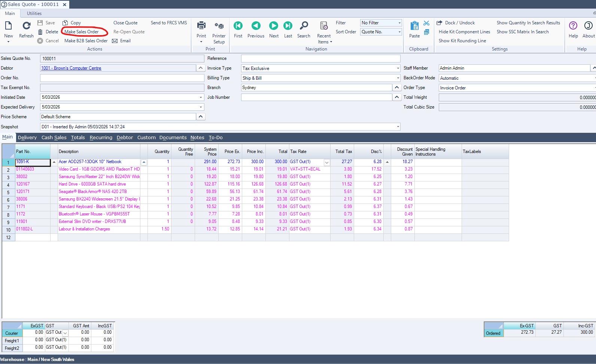596x364 pixels.
Task: Open the Delivery tab
Action: 27,138
